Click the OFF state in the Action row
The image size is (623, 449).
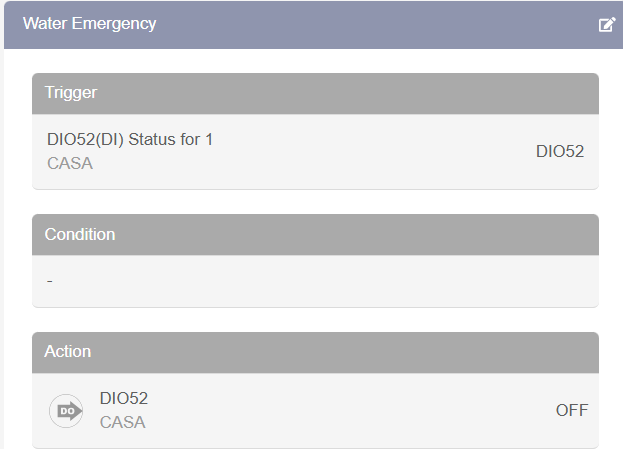click(571, 410)
